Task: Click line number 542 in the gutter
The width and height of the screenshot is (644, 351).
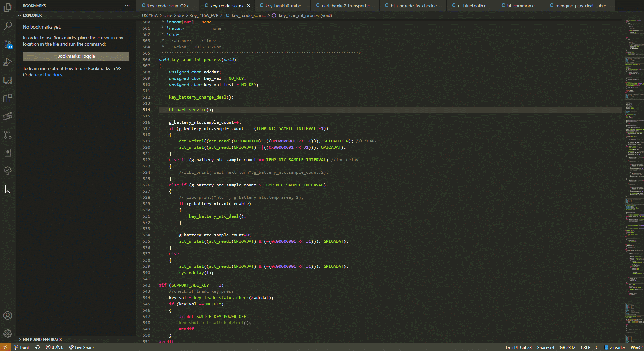Action: pyautogui.click(x=146, y=285)
